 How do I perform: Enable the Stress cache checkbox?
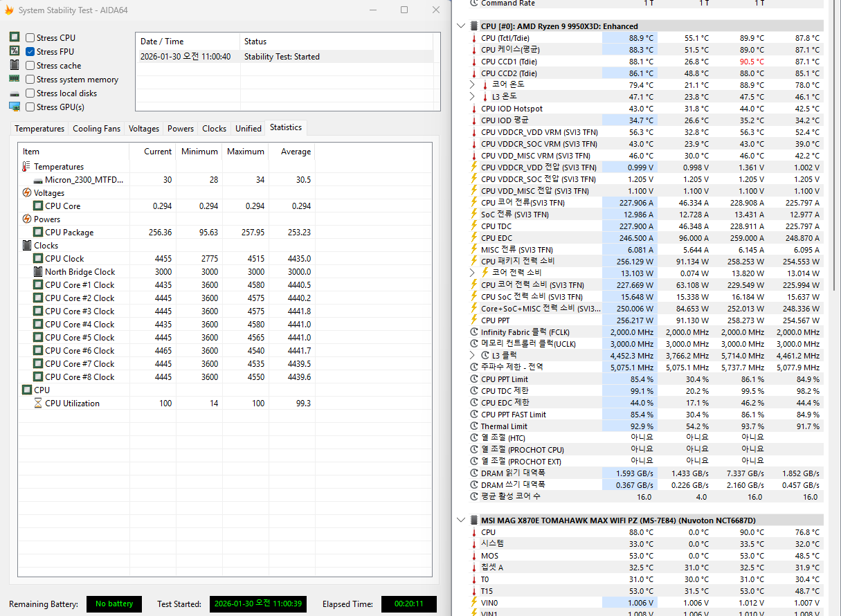(x=30, y=66)
